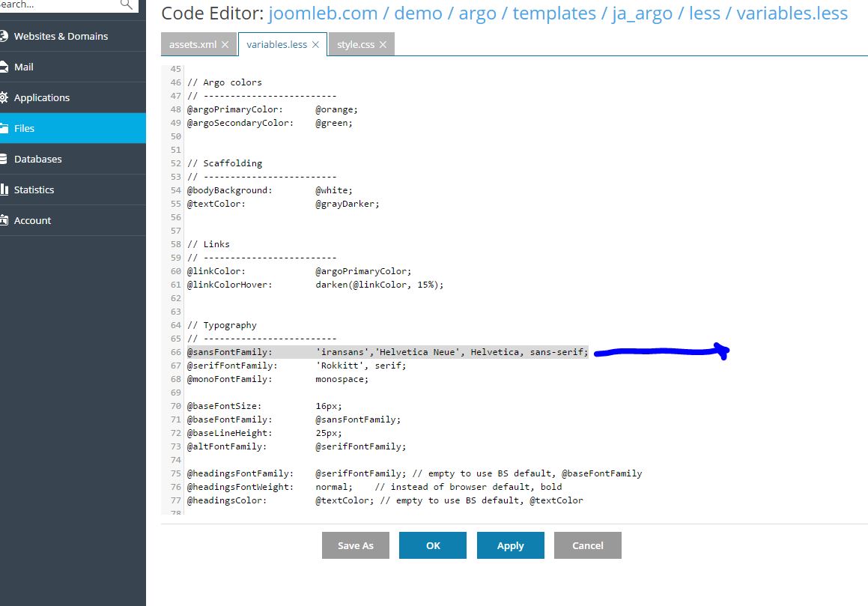Open Websites & Domains section
This screenshot has height=606, width=868.
coord(73,36)
